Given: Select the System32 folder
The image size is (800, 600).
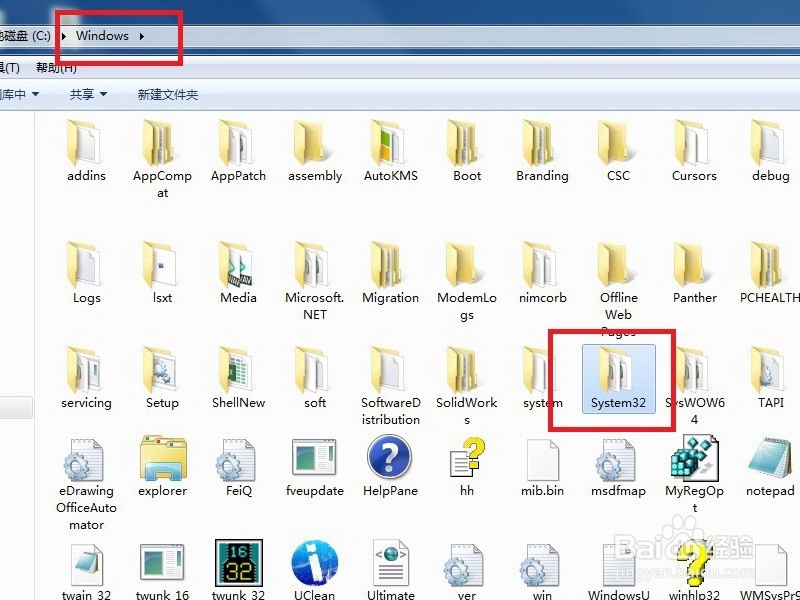Looking at the screenshot, I should (618, 378).
